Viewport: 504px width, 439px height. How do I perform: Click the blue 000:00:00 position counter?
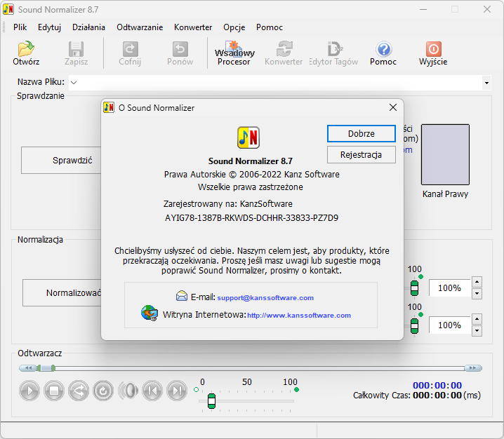pos(437,385)
